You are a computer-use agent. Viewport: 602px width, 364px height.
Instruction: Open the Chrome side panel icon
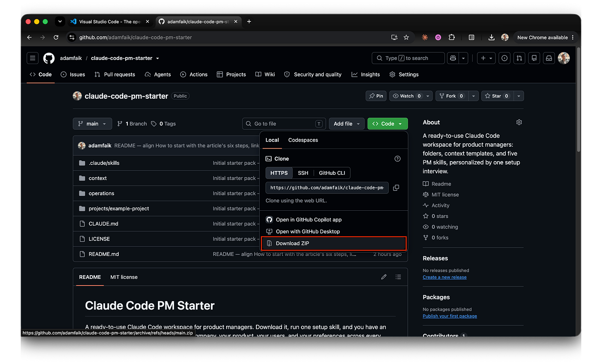click(x=471, y=37)
